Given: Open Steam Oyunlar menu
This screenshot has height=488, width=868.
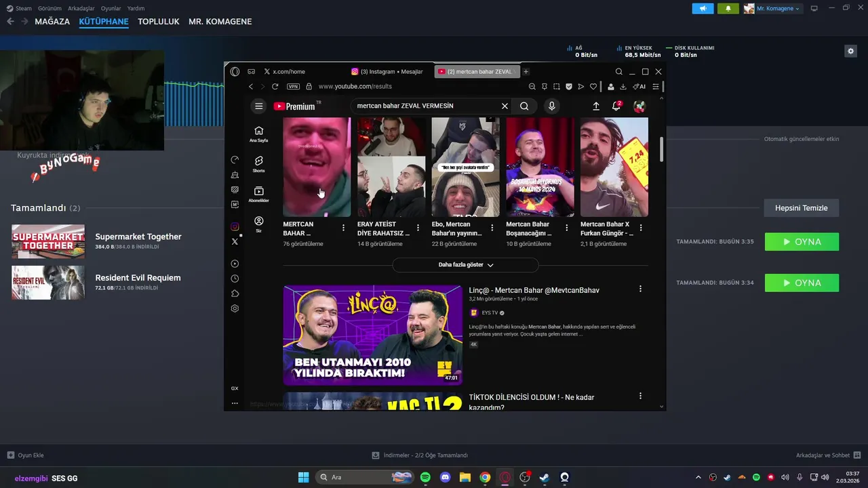Looking at the screenshot, I should [x=111, y=8].
